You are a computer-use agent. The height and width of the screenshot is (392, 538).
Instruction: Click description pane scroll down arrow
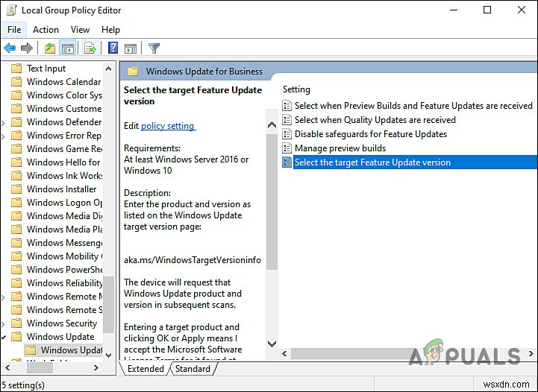click(272, 344)
